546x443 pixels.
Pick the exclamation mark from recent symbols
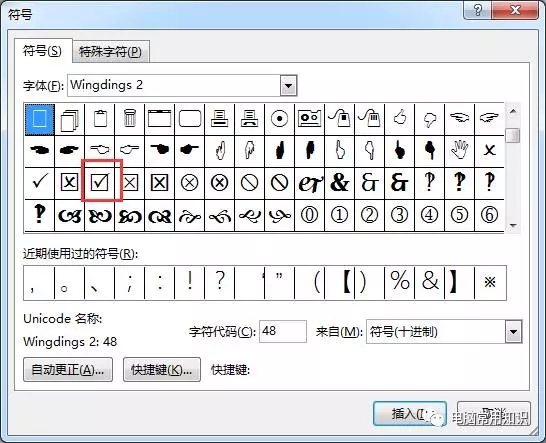(190, 282)
